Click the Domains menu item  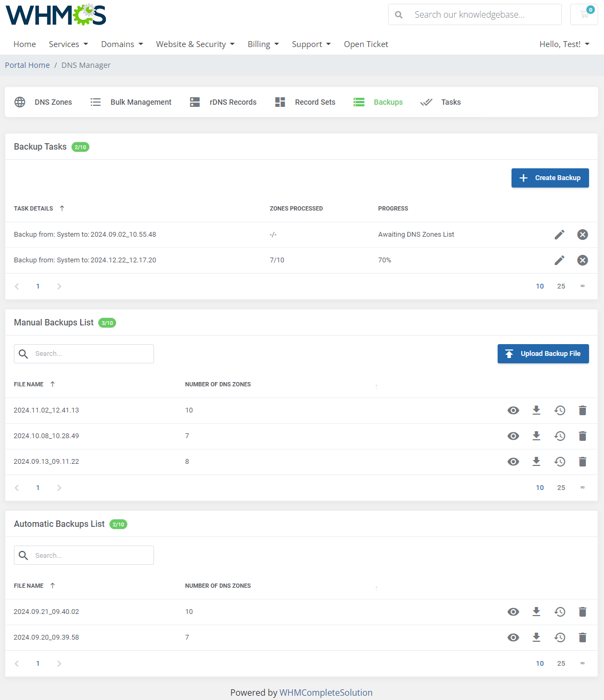[121, 44]
